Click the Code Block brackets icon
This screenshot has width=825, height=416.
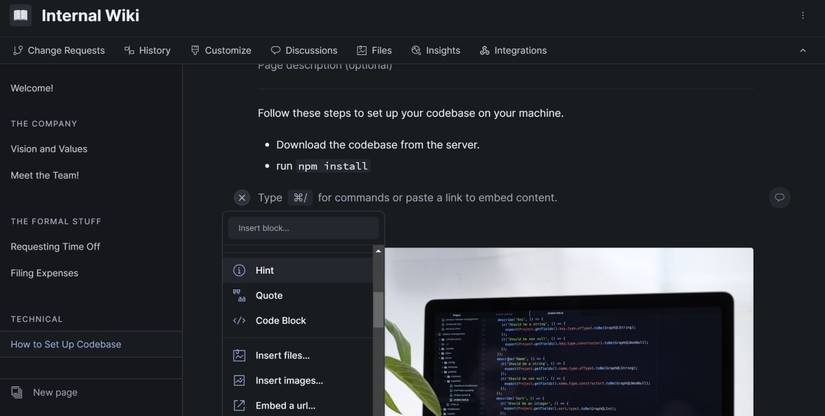coord(239,321)
